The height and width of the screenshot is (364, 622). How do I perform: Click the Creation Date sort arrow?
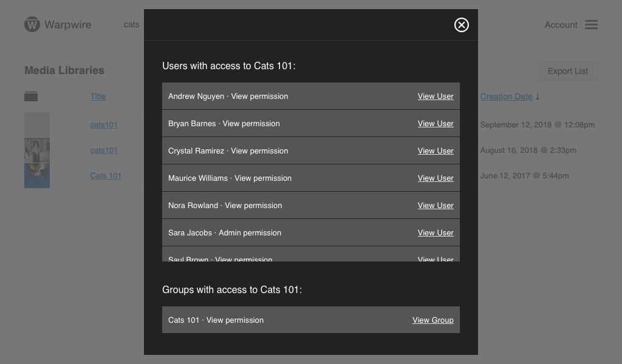pos(538,96)
